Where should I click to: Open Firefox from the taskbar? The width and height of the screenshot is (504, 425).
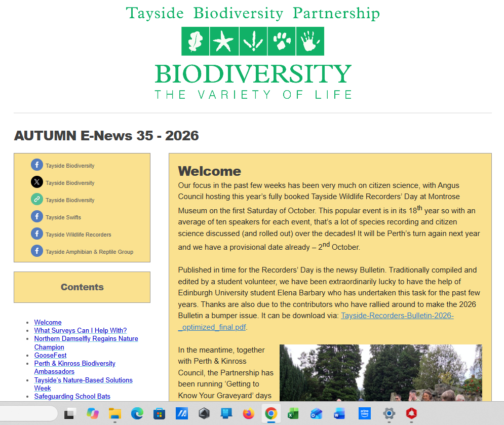click(249, 414)
